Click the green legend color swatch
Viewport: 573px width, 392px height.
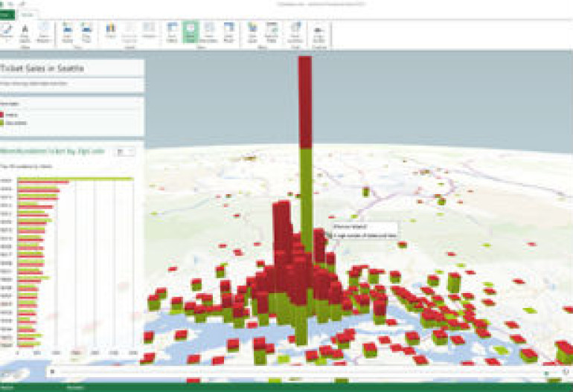(x=1, y=123)
